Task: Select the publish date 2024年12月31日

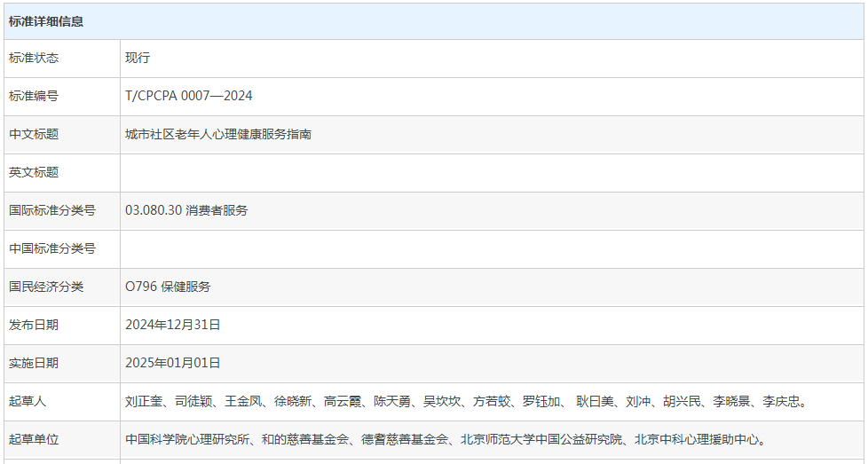Action: point(173,325)
